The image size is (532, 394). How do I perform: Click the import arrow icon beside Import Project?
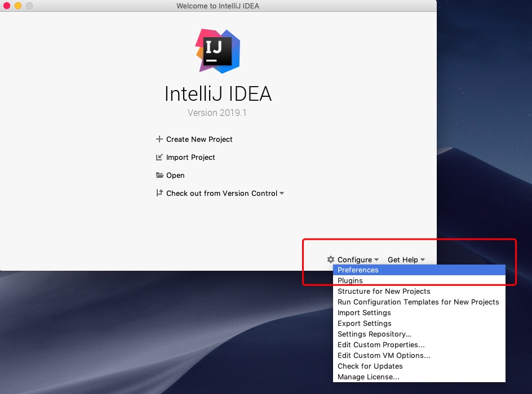pyautogui.click(x=159, y=157)
